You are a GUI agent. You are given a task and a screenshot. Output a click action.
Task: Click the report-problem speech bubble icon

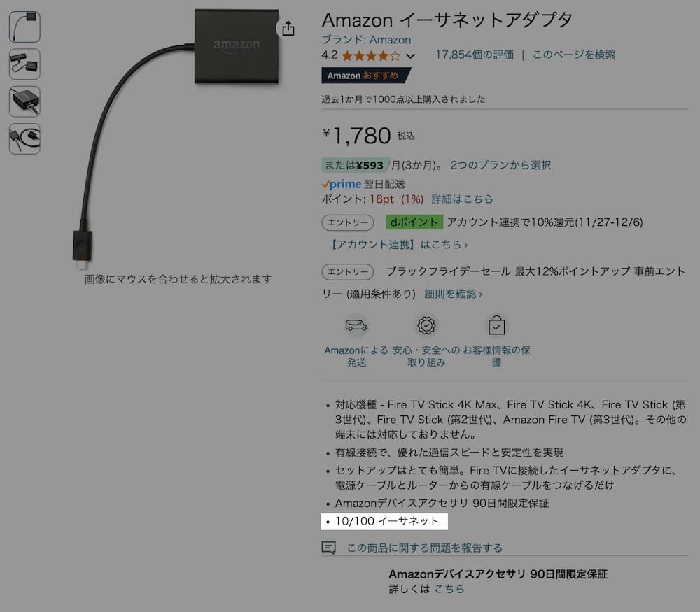(328, 548)
